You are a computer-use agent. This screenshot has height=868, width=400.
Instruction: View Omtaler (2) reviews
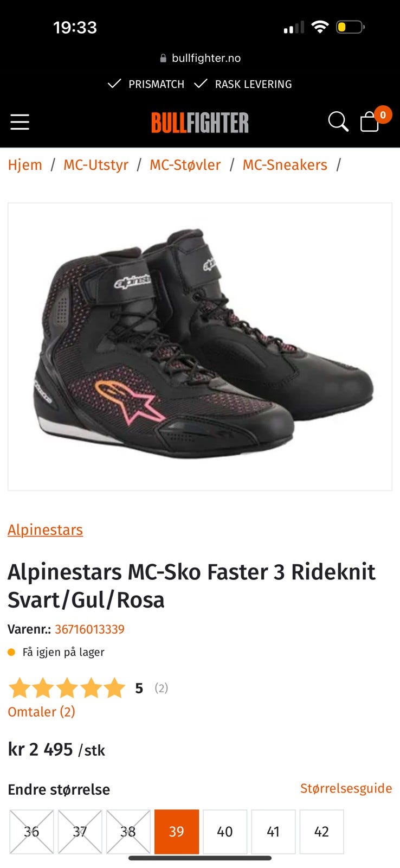(x=41, y=712)
